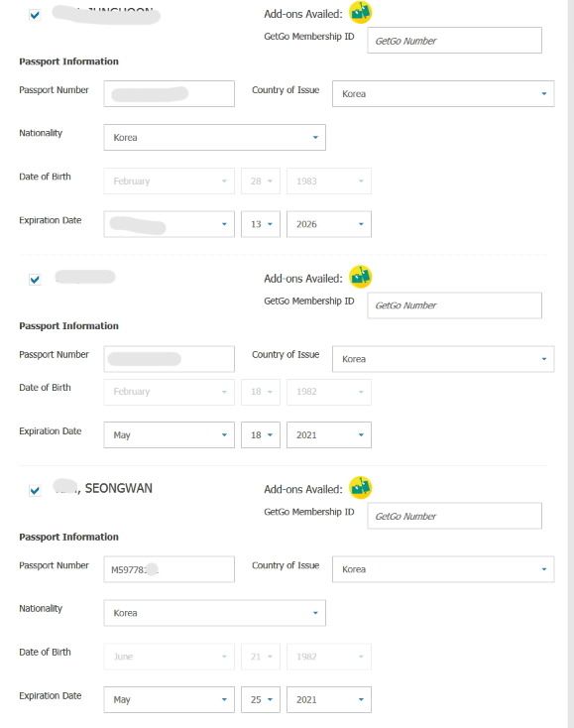Image resolution: width=574 pixels, height=728 pixels.
Task: Click second passenger's add-ons availed baggage icon
Action: [x=361, y=277]
